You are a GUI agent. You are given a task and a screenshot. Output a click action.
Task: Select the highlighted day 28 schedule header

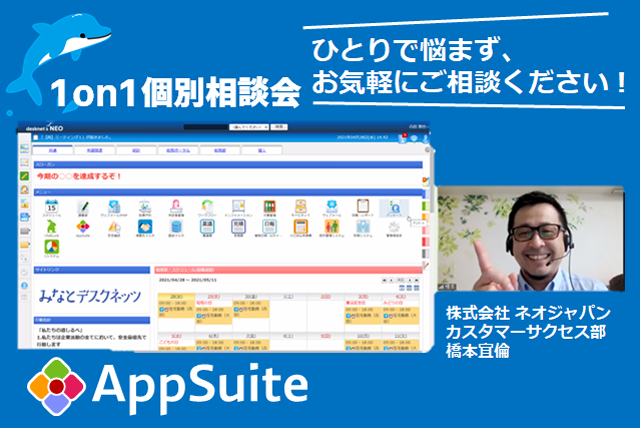click(176, 297)
